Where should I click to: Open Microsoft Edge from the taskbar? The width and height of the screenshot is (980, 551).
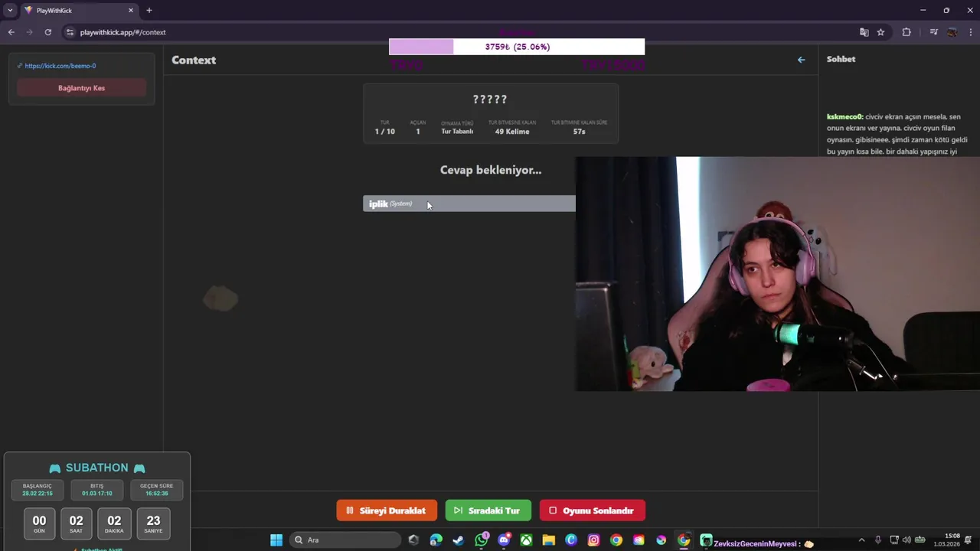[x=436, y=540]
